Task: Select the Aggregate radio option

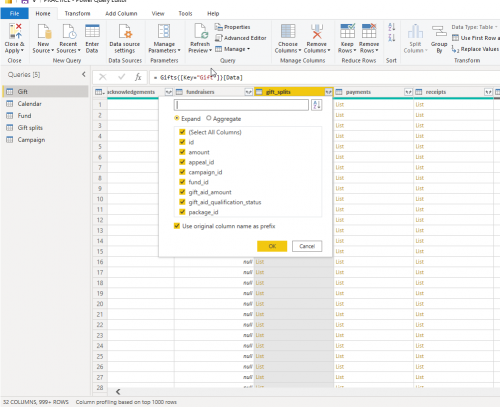Action: [209, 118]
